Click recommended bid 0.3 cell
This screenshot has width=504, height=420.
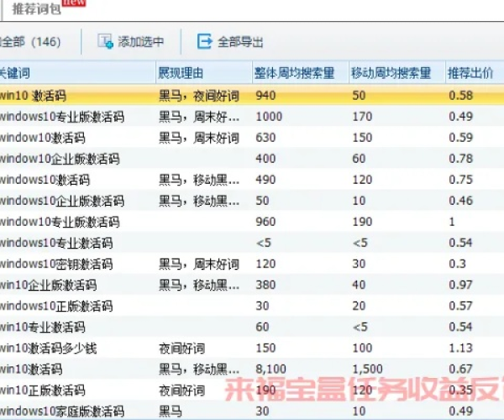point(457,264)
